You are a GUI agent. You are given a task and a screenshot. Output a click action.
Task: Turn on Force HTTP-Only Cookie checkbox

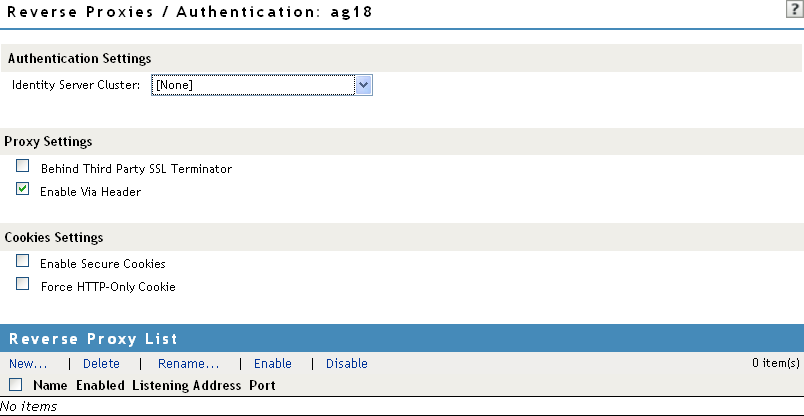point(23,284)
